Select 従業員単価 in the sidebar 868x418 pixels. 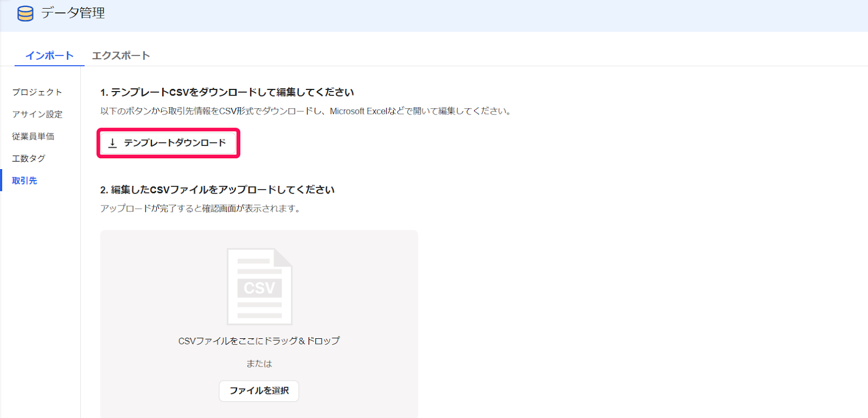click(x=33, y=137)
